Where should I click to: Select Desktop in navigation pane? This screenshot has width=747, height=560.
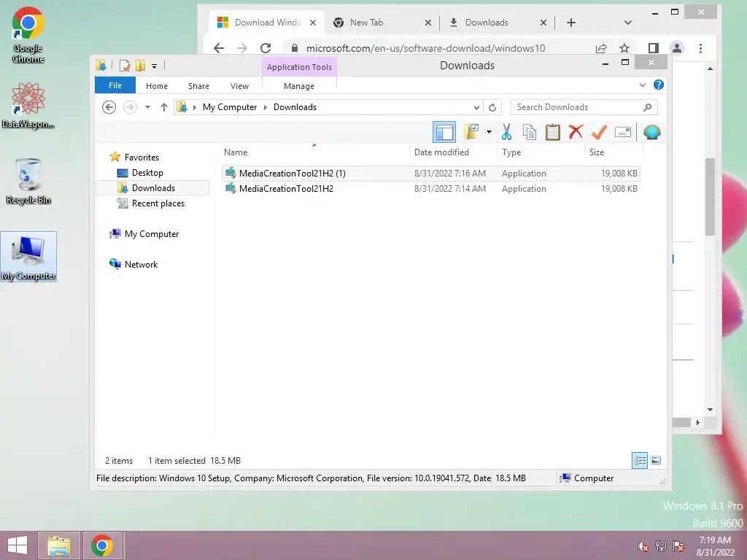(x=147, y=173)
